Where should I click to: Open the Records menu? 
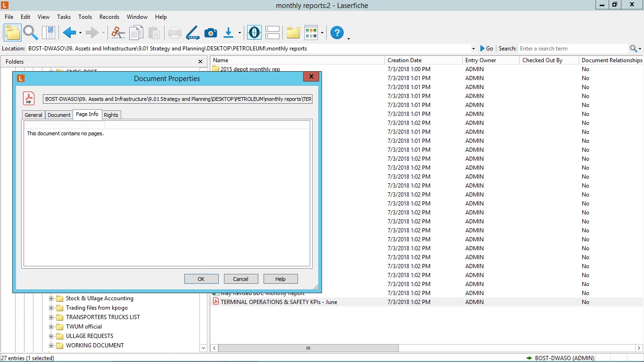pyautogui.click(x=109, y=17)
